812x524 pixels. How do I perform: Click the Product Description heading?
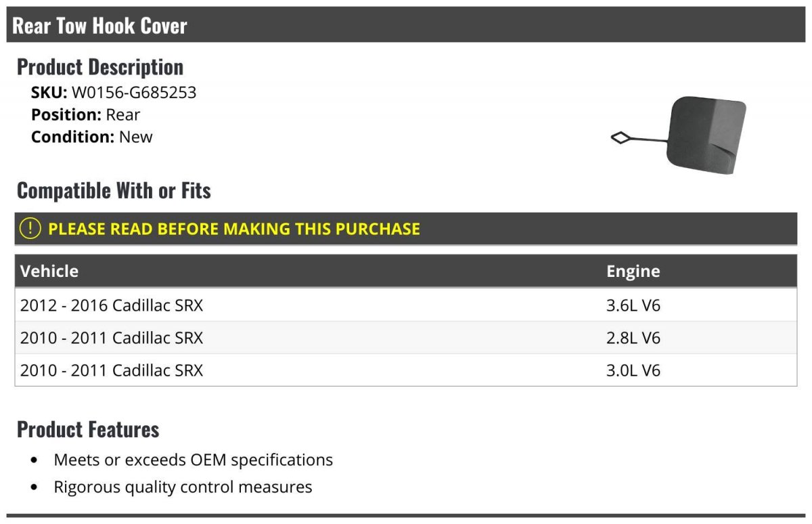tap(100, 67)
